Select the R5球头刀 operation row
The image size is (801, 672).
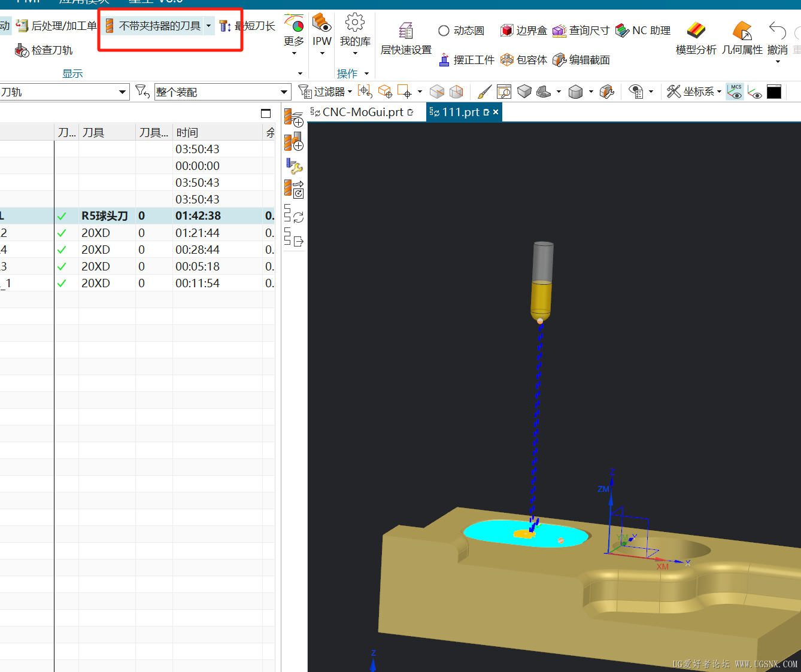point(137,216)
